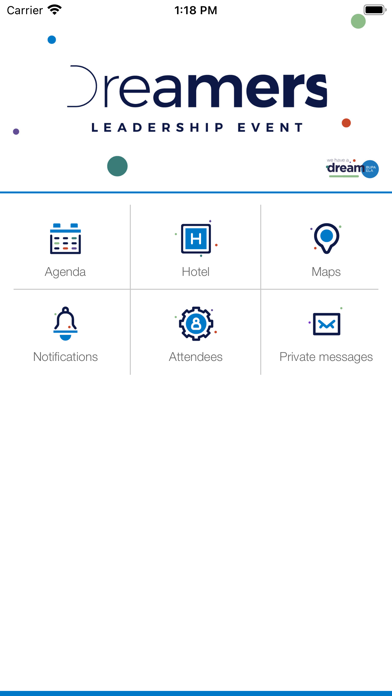Viewport: 392px width, 696px height.
Task: Tap the Wi-Fi status icon
Action: point(55,10)
